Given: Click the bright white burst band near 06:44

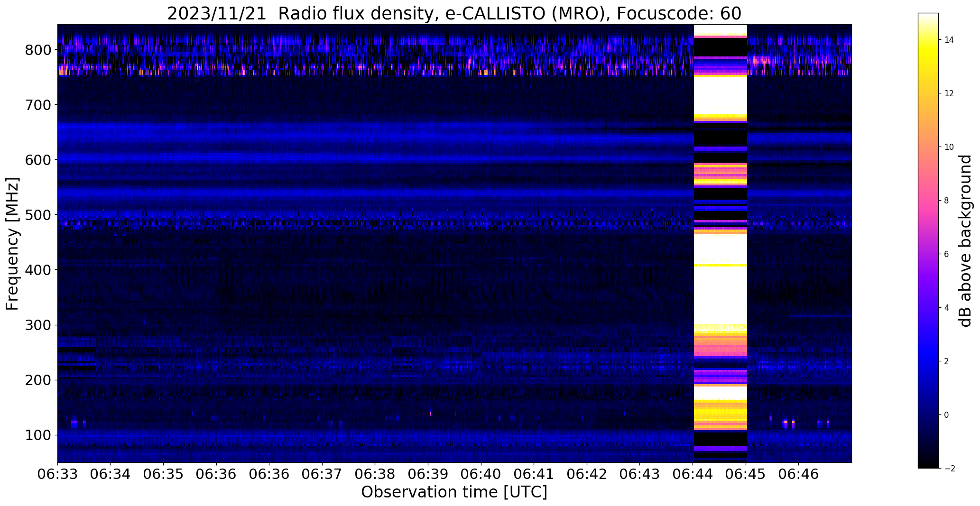Looking at the screenshot, I should pyautogui.click(x=720, y=243).
